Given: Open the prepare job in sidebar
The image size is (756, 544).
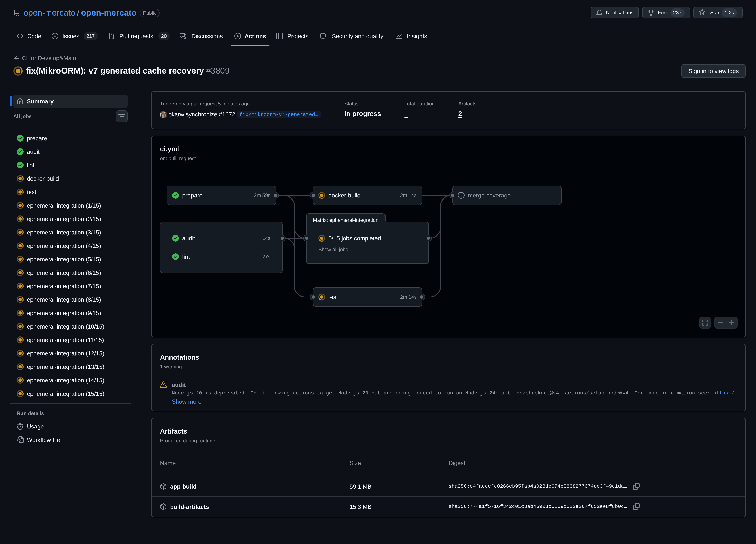Looking at the screenshot, I should (x=71, y=138).
